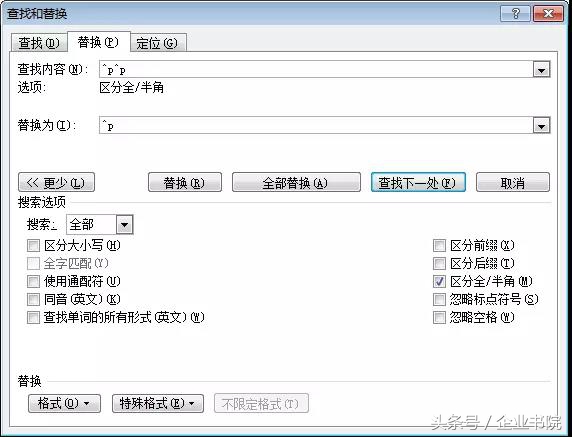
Task: Click the 查找下一处(F) button
Action: [x=418, y=182]
